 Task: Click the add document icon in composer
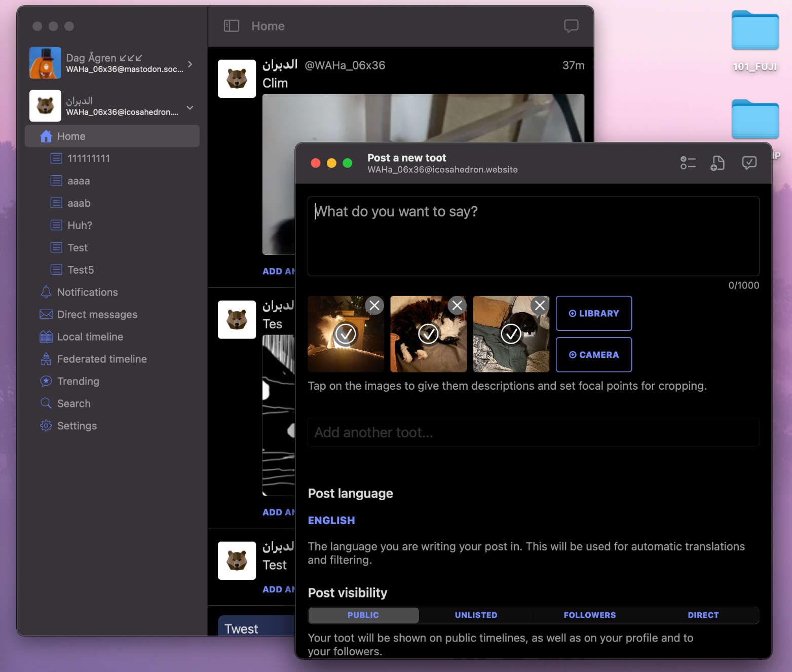(718, 163)
